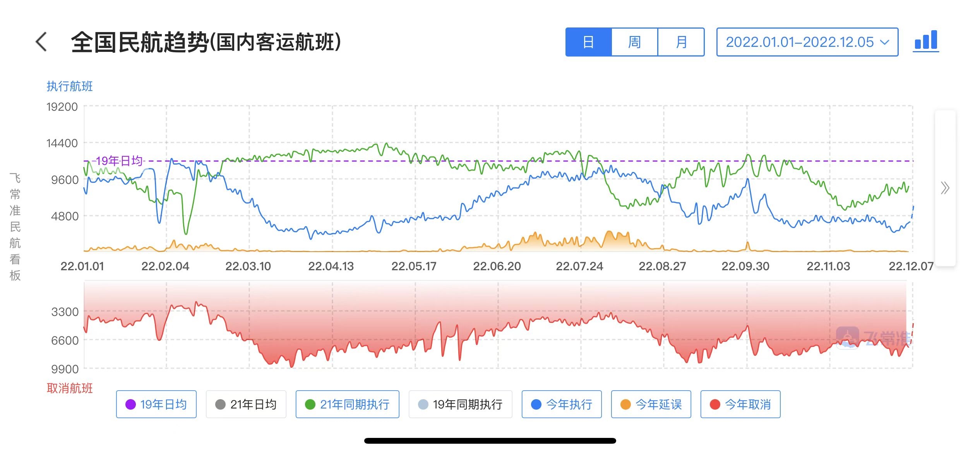Viewport: 980px width, 453px height.
Task: Click the 19年日均 dashed line label
Action: 119,161
